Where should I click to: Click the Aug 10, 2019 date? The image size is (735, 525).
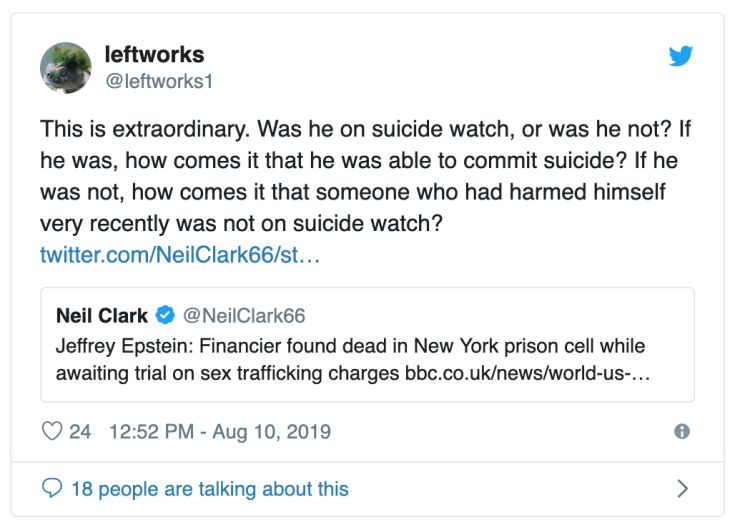click(274, 432)
